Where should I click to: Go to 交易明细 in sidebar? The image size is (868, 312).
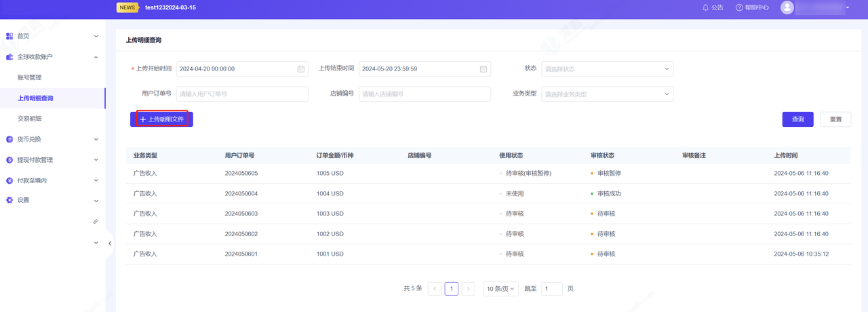pos(30,119)
